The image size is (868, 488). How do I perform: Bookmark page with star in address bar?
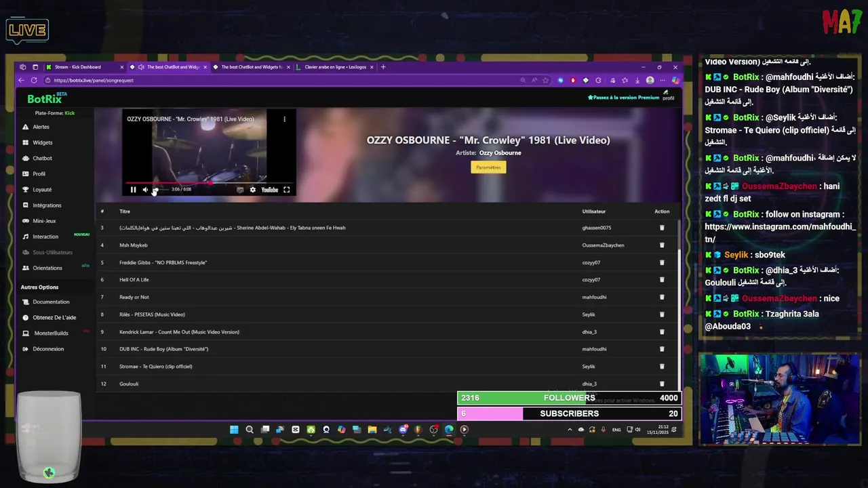[545, 80]
